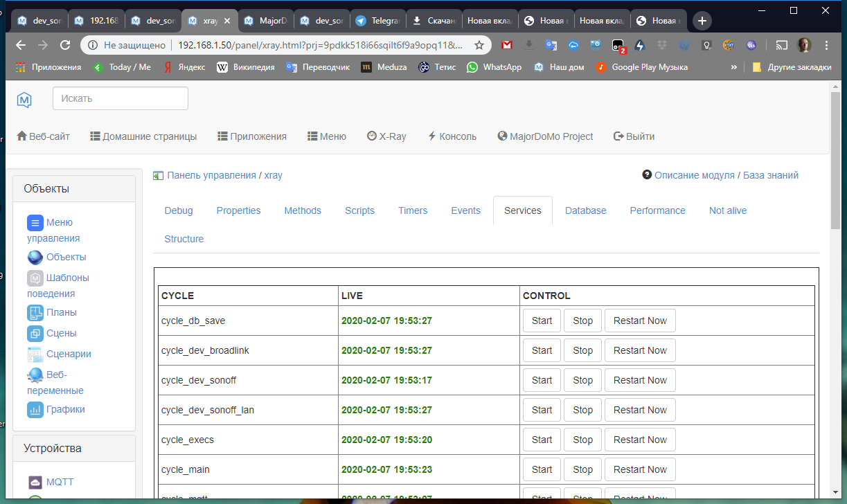
Task: Open Сцены icon in sidebar
Action: pos(35,334)
